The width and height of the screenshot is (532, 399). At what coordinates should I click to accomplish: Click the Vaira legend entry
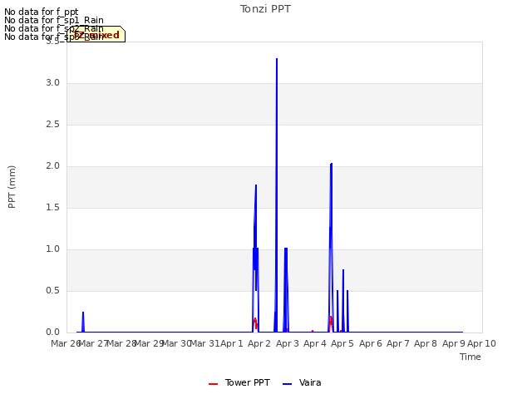(302, 382)
